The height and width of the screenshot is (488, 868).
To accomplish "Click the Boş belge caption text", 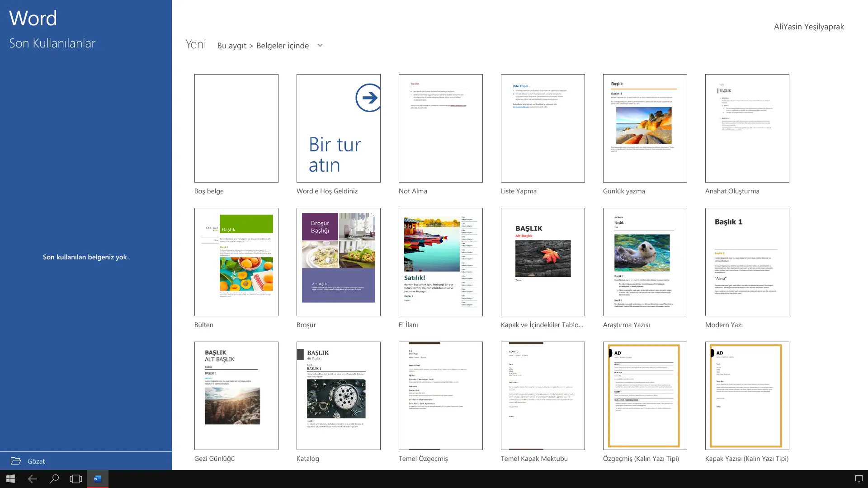I will coord(209,191).
